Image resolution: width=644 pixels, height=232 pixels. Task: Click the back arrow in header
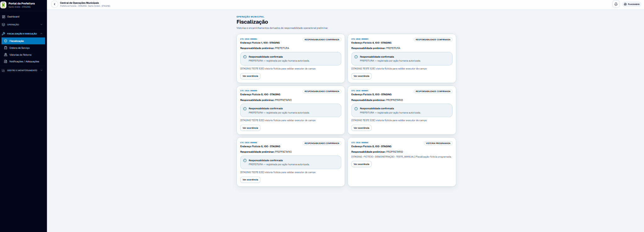(x=54, y=4)
